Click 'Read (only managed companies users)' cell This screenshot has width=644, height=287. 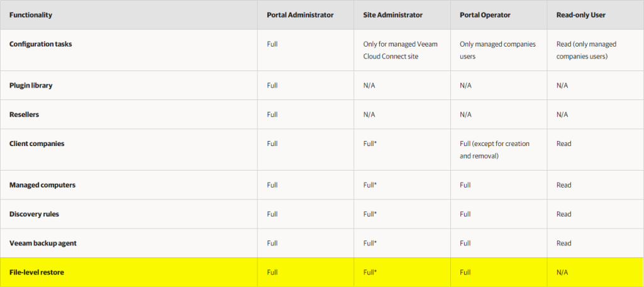tap(586, 49)
